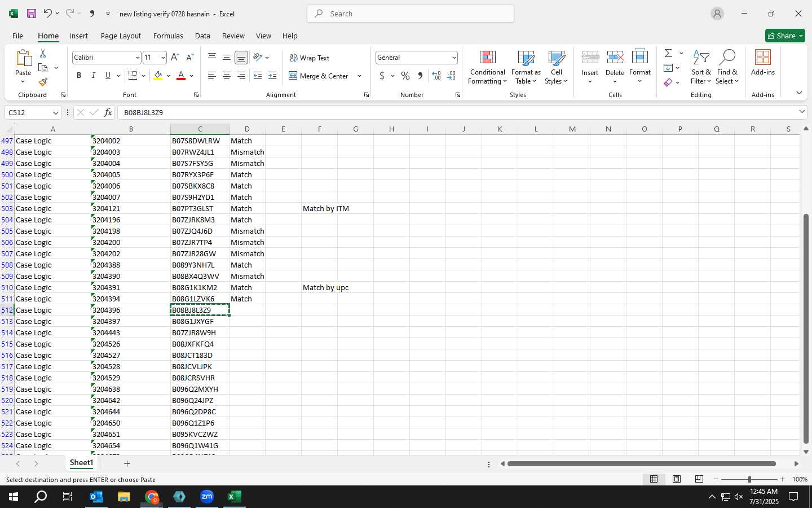Select Normal view in the status bar
812x508 pixels.
click(654, 479)
